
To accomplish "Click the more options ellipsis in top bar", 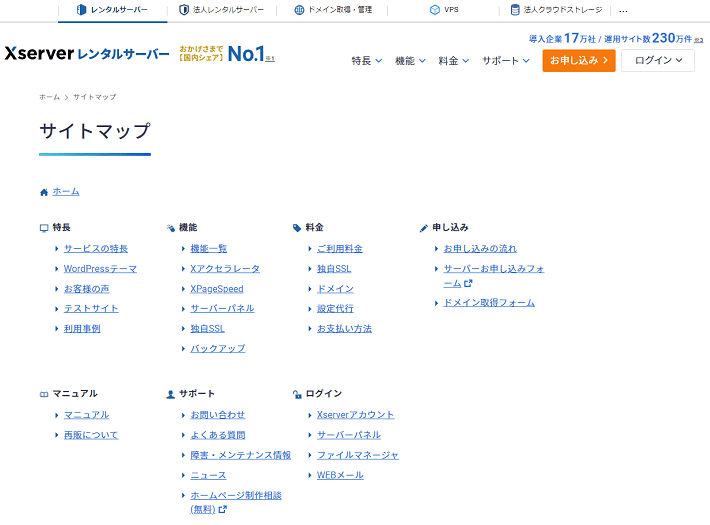I will pyautogui.click(x=624, y=10).
